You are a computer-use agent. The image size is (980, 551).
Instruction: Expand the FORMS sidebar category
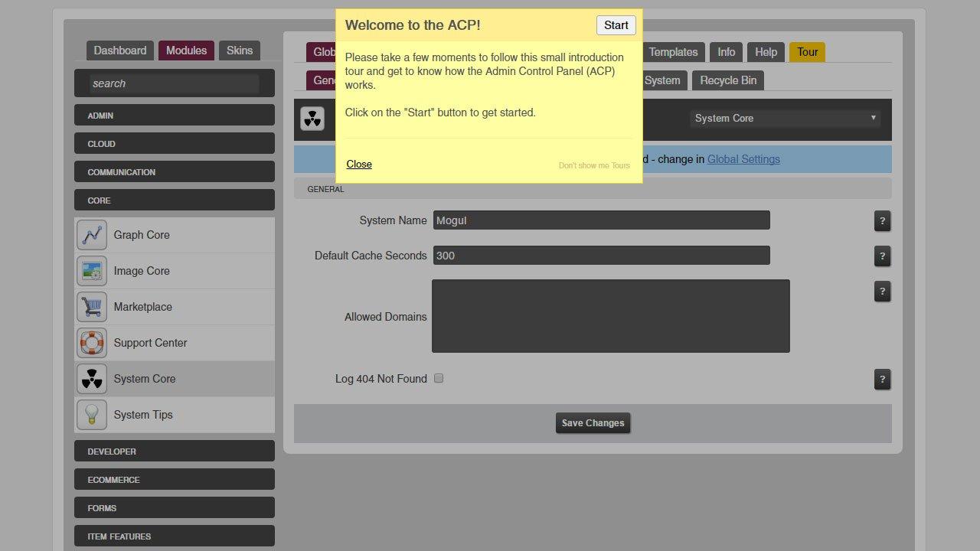[x=175, y=508]
